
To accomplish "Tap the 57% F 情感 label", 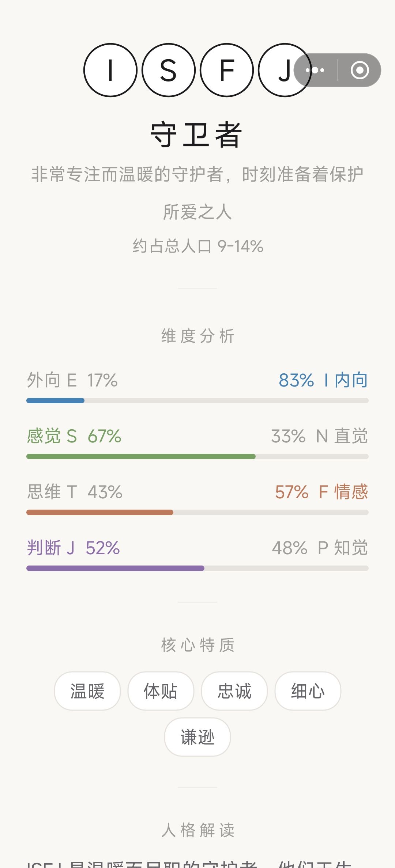I will 321,492.
